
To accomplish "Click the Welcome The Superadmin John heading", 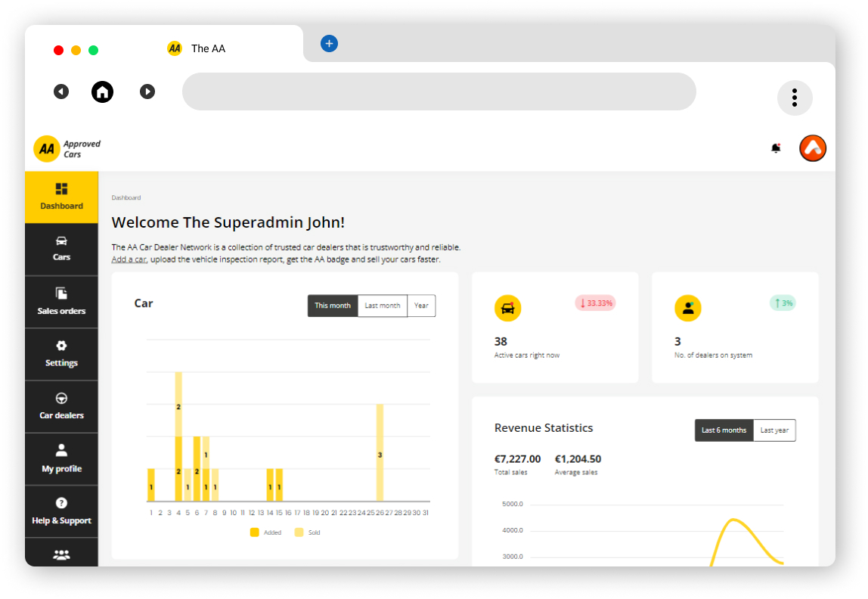I will pos(228,222).
